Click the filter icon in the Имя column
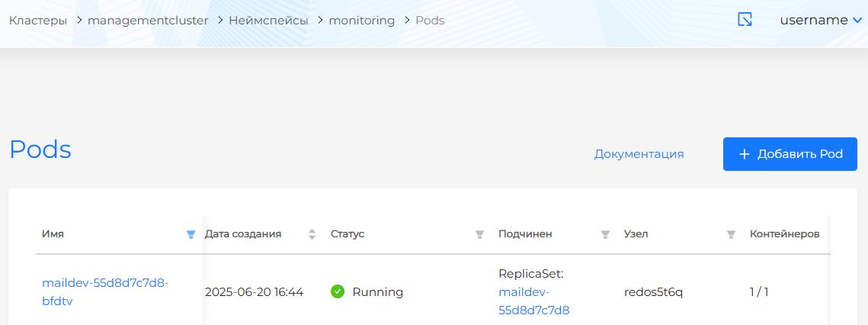868x325 pixels. pos(191,234)
